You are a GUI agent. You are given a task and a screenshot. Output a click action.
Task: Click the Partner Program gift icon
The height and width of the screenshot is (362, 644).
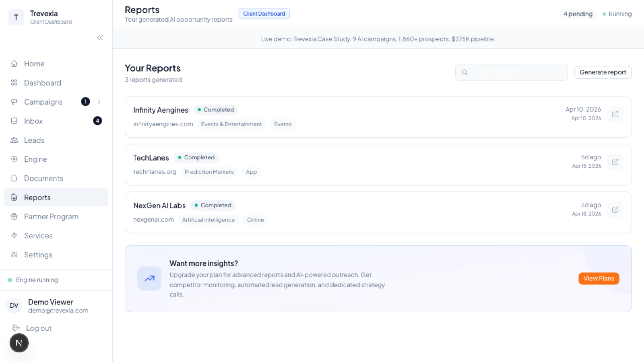14,216
